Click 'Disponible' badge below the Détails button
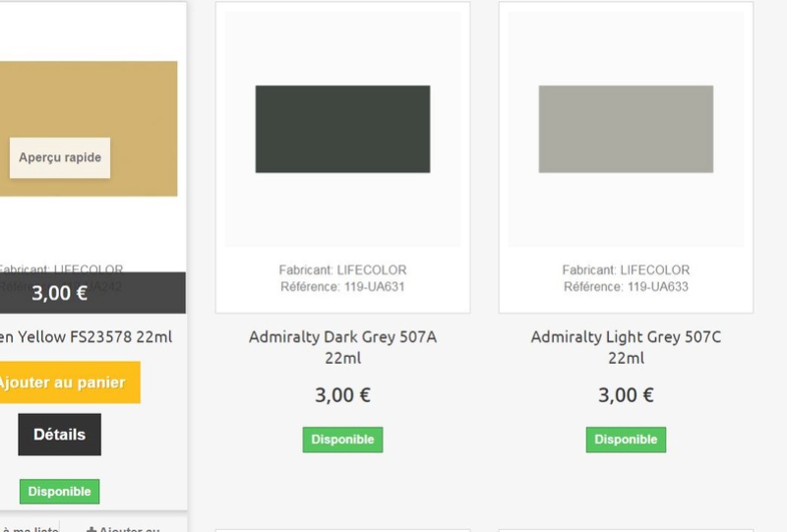 point(59,492)
